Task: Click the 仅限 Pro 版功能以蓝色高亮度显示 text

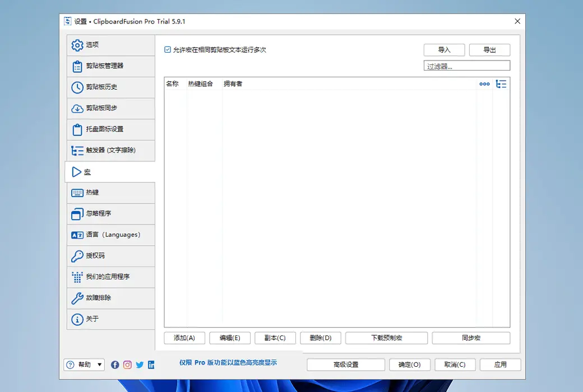Action: (x=228, y=363)
